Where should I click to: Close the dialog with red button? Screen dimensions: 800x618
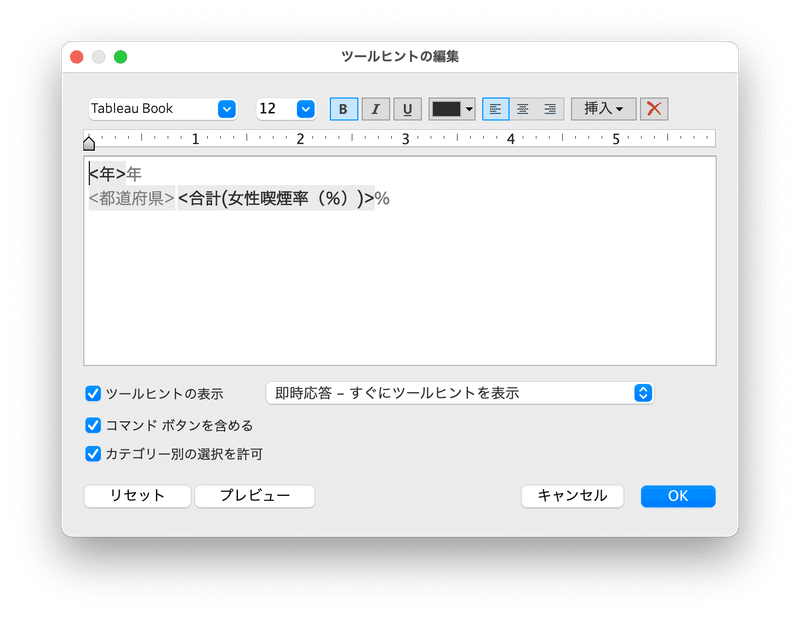click(77, 57)
